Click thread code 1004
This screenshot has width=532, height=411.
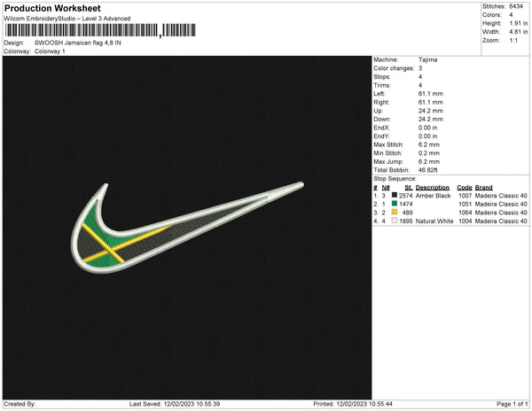465,221
